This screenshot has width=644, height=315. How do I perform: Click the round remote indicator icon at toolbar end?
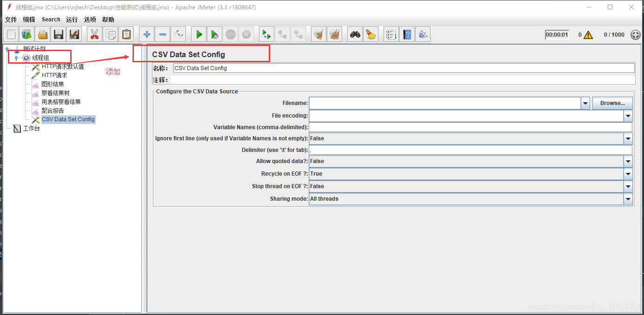(636, 35)
